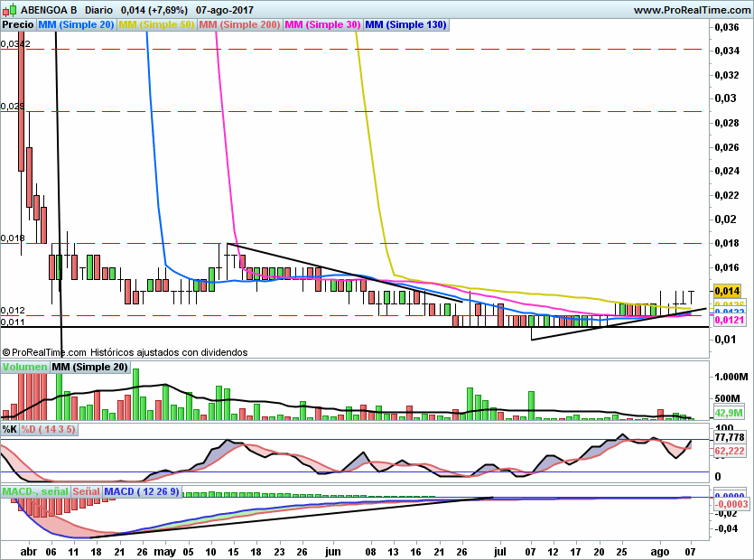Click the yellow 0,014 current price tag
Viewport: 754px width, 560px height.
coord(728,291)
